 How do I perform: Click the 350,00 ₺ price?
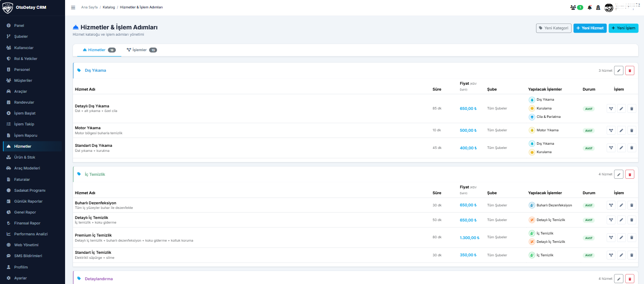coord(468,255)
